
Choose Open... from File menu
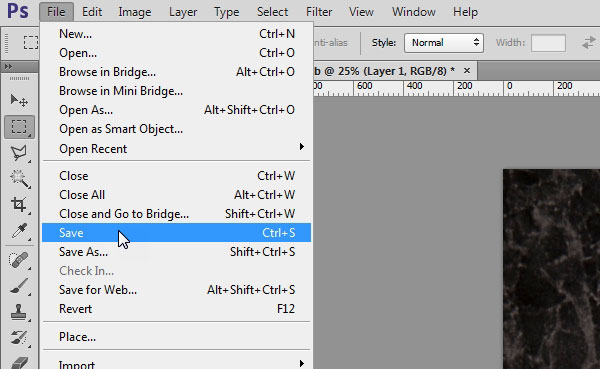[x=176, y=52]
